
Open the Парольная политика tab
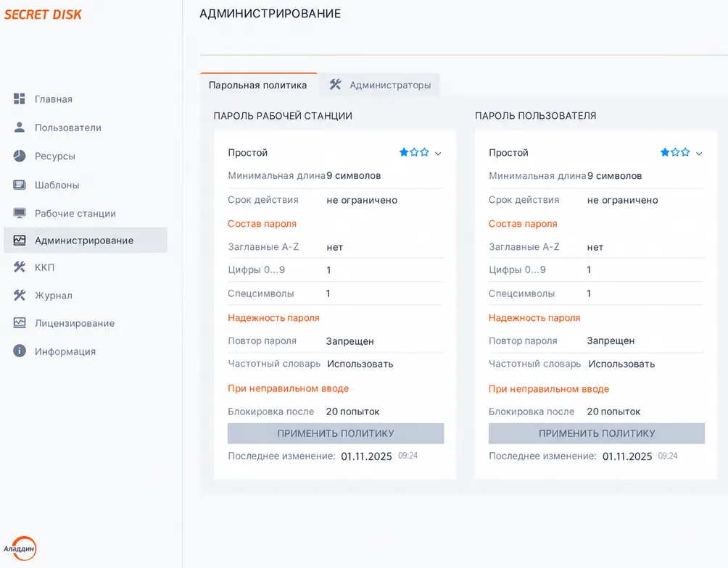point(258,85)
